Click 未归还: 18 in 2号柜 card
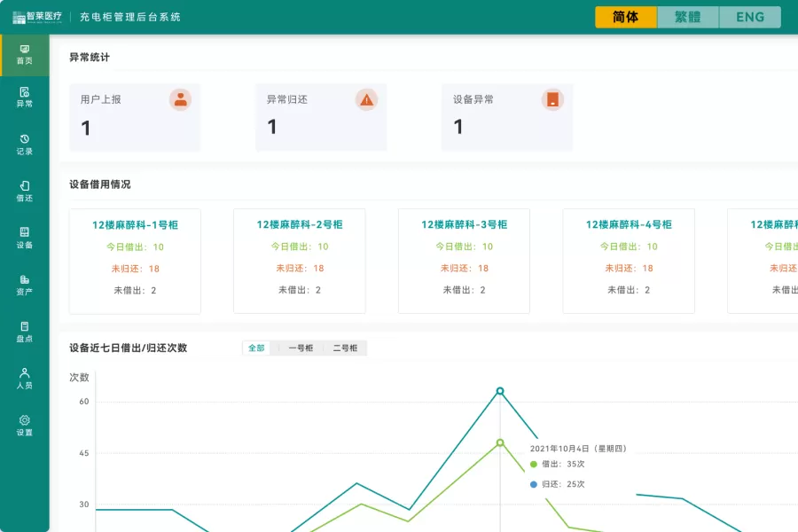798x532 pixels. pyautogui.click(x=300, y=269)
